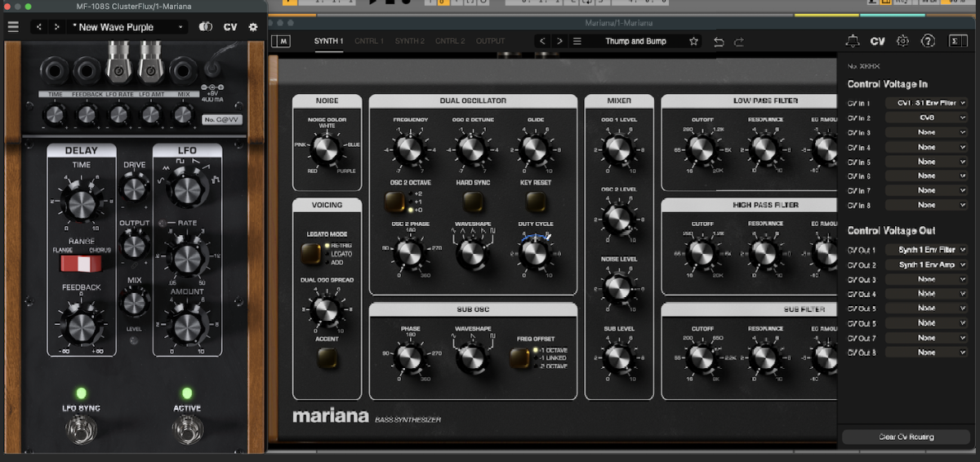The height and width of the screenshot is (462, 980).
Task: Click Mariana notification bell icon
Action: 853,41
